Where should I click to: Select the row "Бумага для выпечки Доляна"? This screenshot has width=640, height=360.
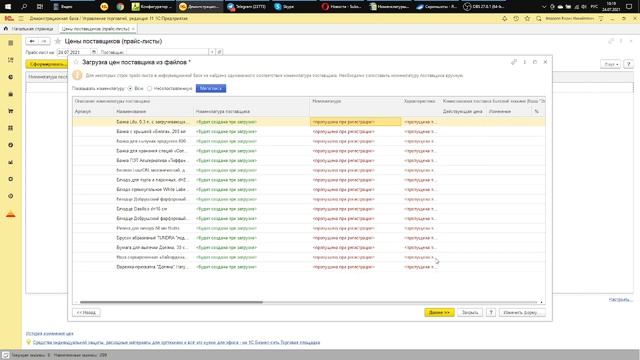pyautogui.click(x=309, y=248)
